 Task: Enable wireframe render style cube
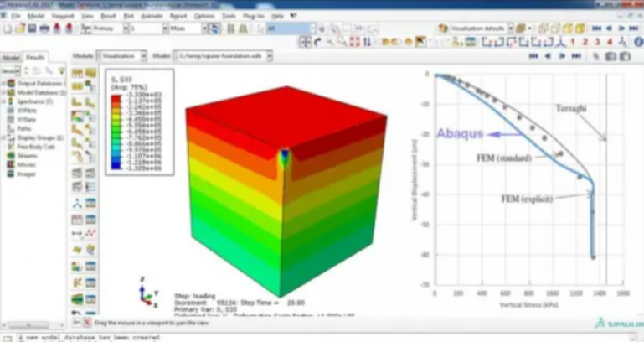543,28
